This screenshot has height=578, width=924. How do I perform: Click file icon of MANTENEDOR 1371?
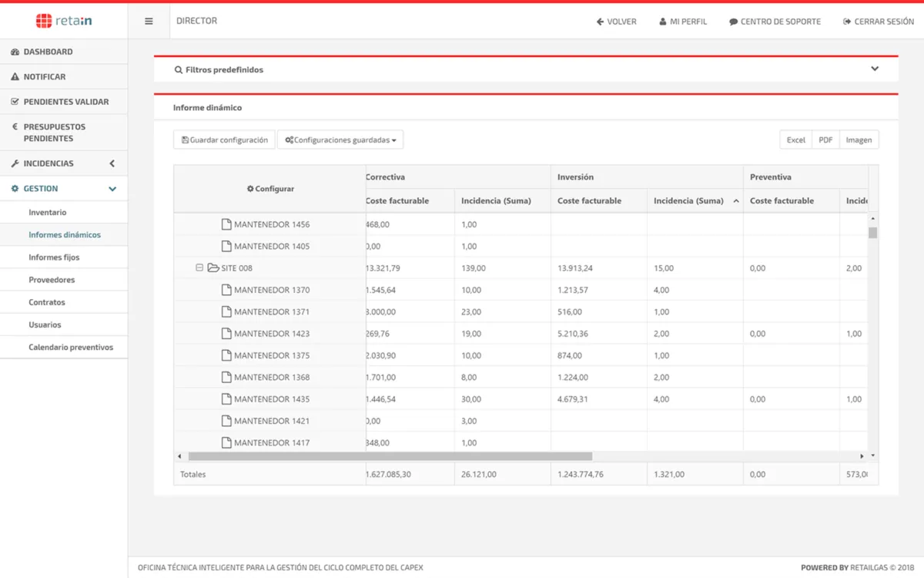pos(226,311)
